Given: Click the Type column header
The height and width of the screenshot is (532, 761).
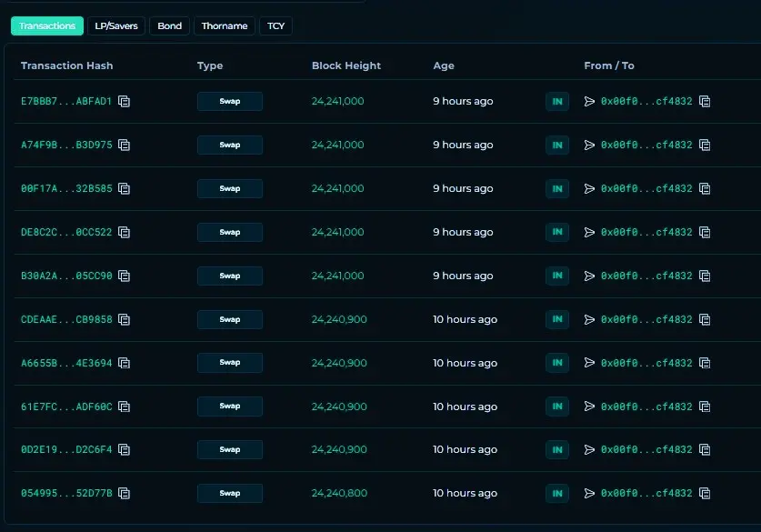Looking at the screenshot, I should [210, 65].
